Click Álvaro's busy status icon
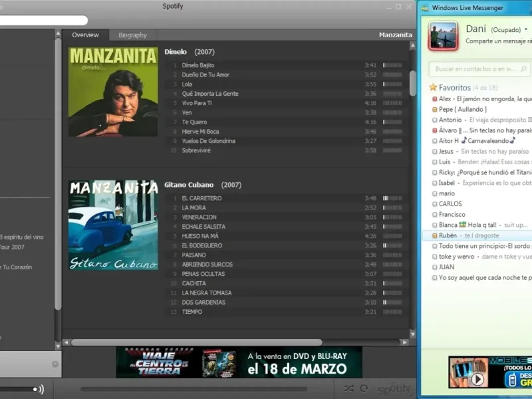532x399 pixels. coord(434,130)
